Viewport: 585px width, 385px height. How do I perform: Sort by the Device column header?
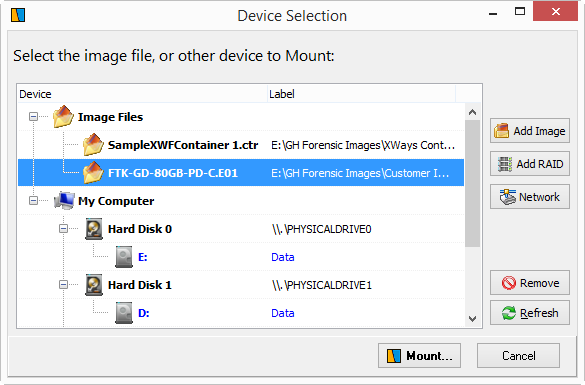click(x=142, y=94)
